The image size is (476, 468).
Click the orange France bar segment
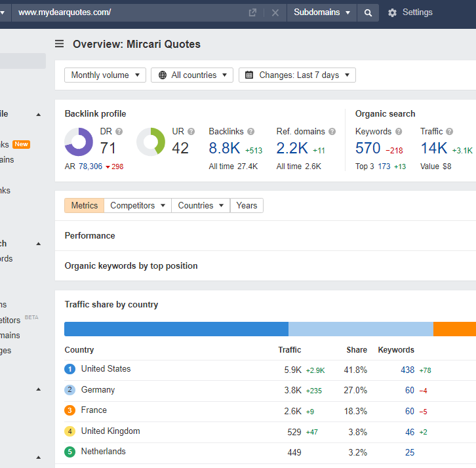point(455,329)
